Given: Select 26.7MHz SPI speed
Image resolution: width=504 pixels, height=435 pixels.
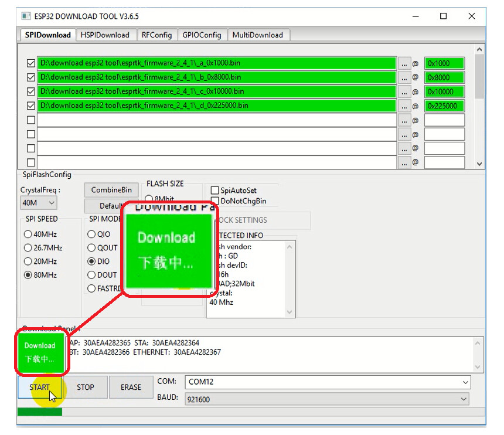Looking at the screenshot, I should [43, 247].
